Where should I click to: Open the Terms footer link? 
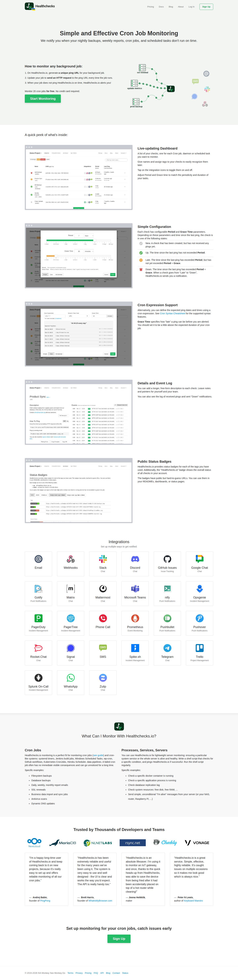click(x=70, y=973)
